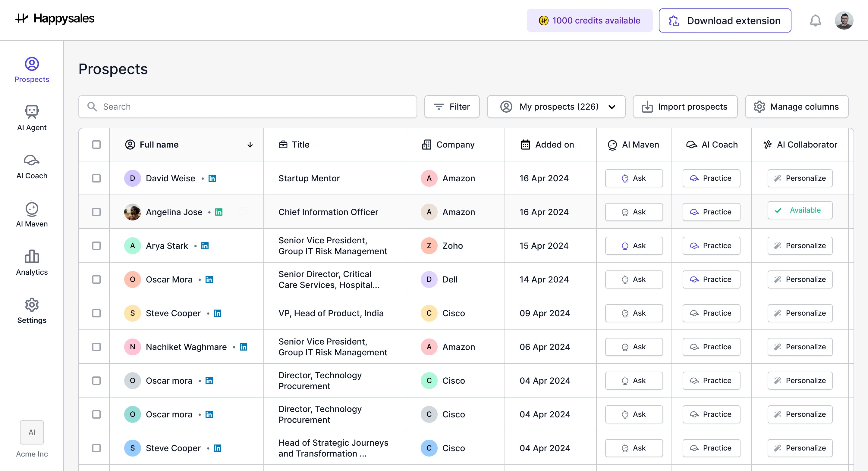Click Import prospects button

pyautogui.click(x=685, y=107)
